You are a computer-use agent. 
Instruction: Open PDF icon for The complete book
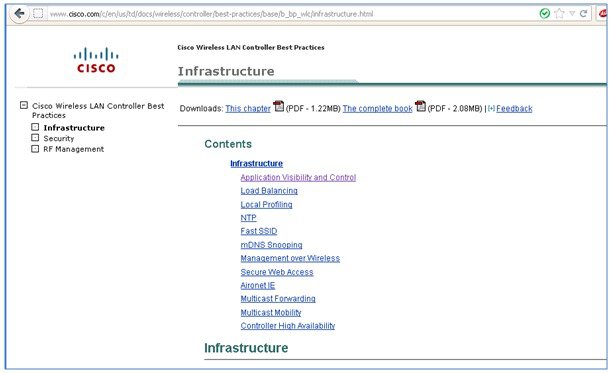(420, 106)
